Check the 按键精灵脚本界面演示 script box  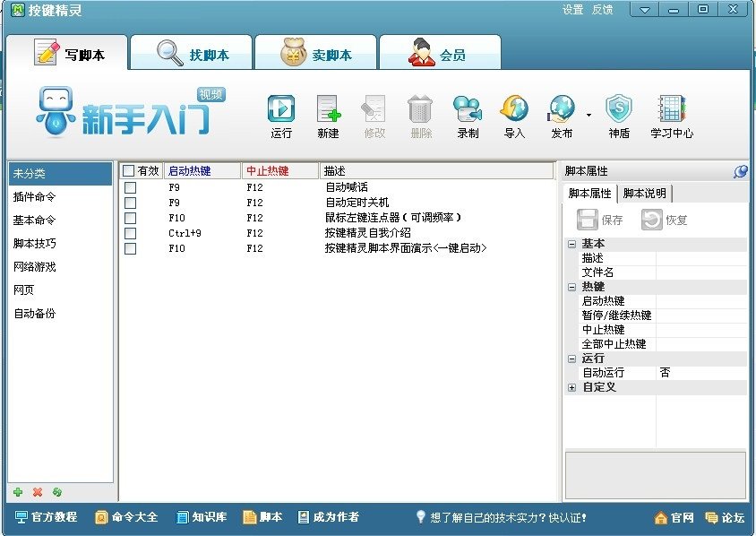pyautogui.click(x=130, y=249)
